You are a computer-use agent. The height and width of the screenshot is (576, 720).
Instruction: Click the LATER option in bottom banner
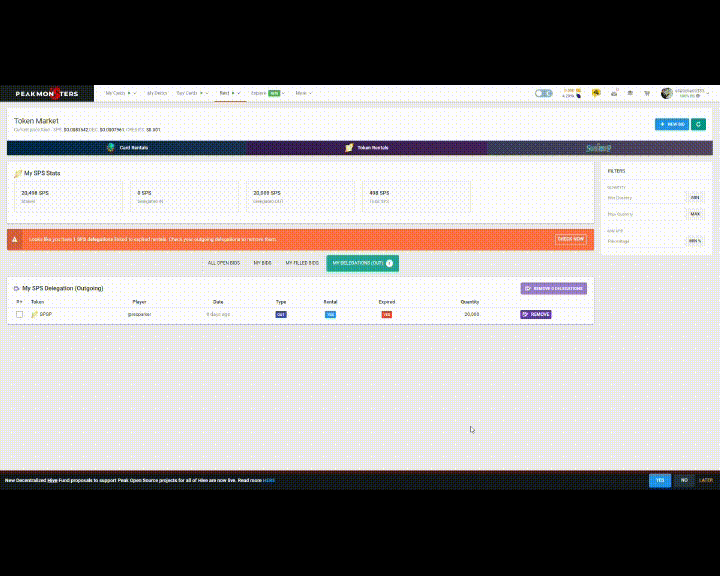706,480
